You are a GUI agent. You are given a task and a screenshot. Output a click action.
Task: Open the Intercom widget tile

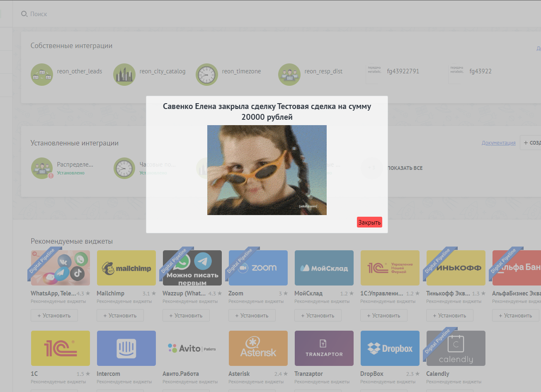pyautogui.click(x=126, y=348)
